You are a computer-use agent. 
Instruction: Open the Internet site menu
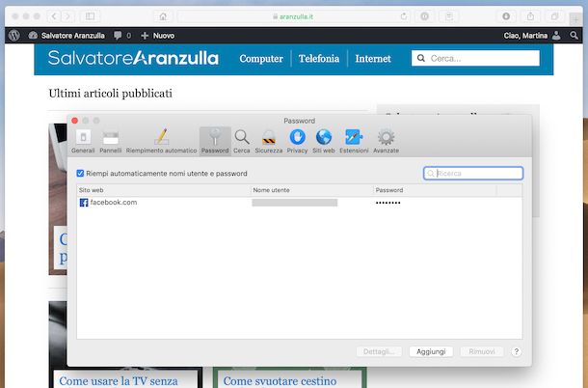373,59
